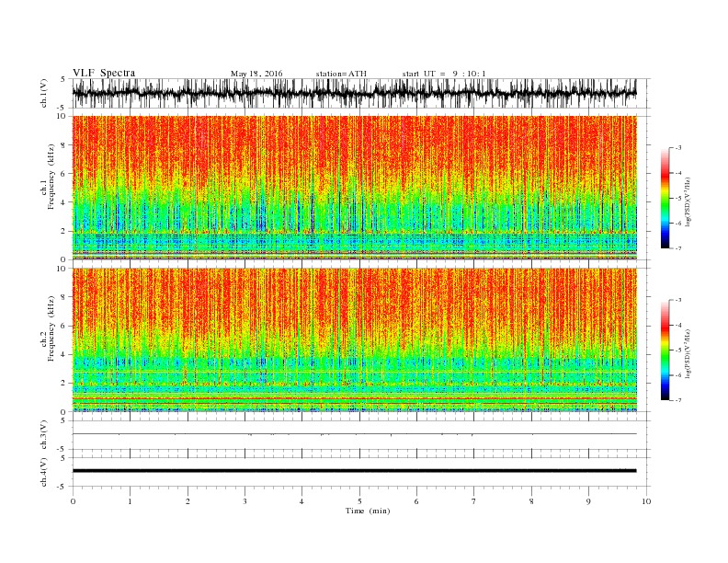Click the thick ch.4 voltage trace
728x563 pixels.
[355, 471]
